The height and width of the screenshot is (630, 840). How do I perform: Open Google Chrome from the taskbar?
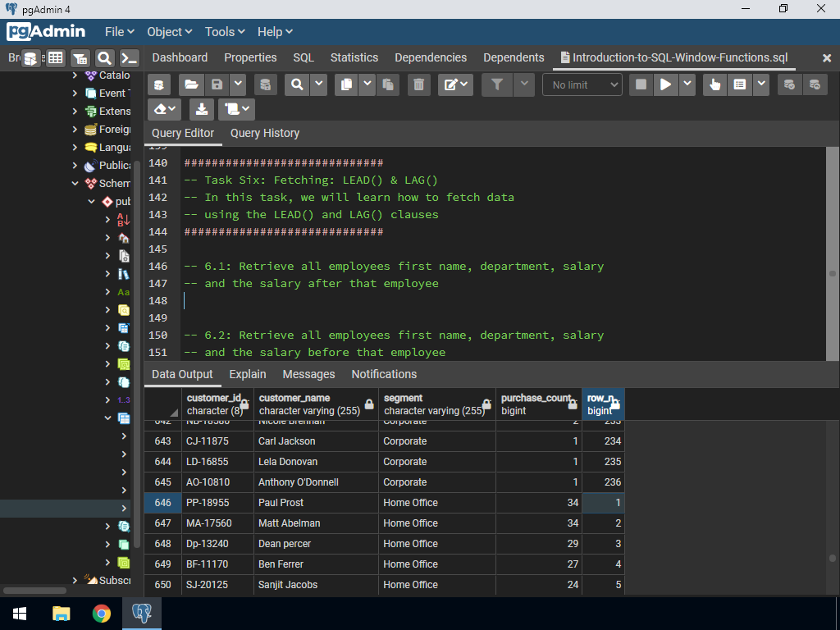pyautogui.click(x=102, y=614)
